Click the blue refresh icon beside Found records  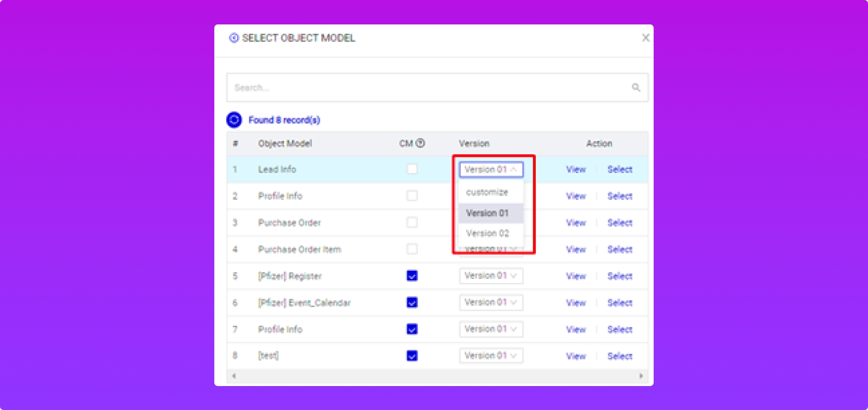(x=234, y=120)
